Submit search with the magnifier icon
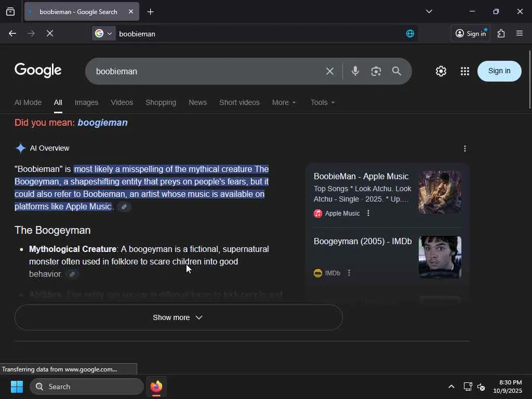Viewport: 532px width, 399px height. (396, 71)
